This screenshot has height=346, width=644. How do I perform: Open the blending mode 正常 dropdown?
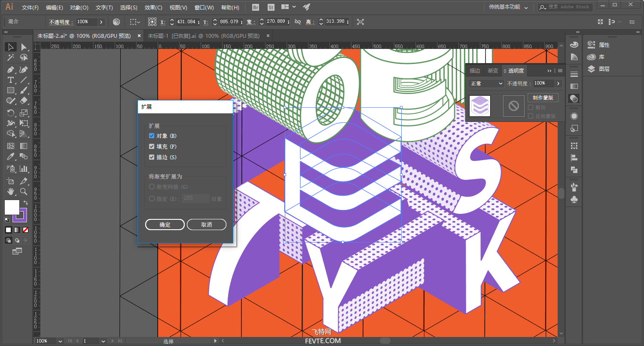[486, 83]
